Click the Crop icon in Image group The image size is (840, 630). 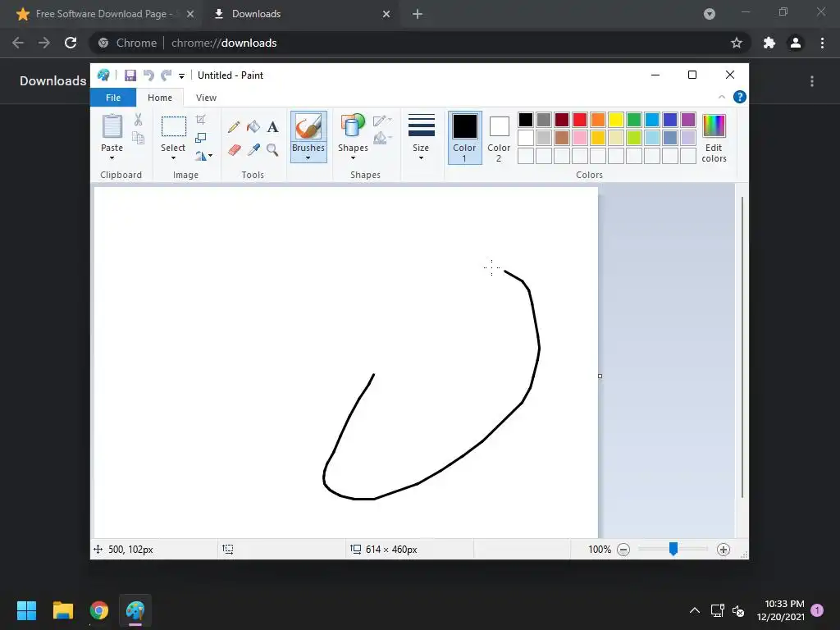[x=200, y=120]
